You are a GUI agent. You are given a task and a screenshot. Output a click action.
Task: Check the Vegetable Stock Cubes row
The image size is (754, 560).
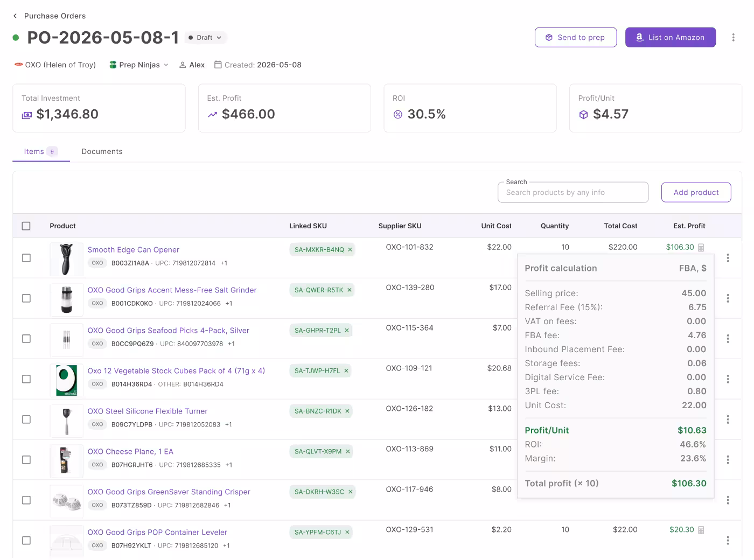pyautogui.click(x=26, y=379)
